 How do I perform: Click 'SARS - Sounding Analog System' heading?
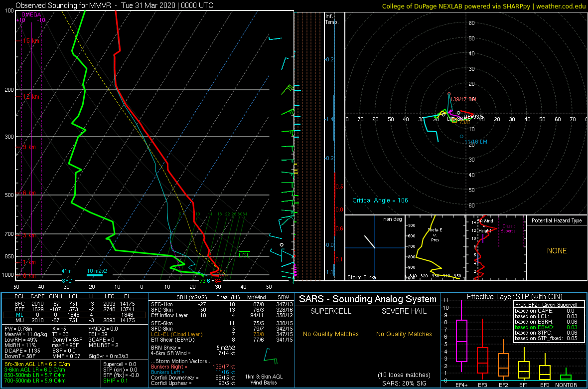point(368,299)
